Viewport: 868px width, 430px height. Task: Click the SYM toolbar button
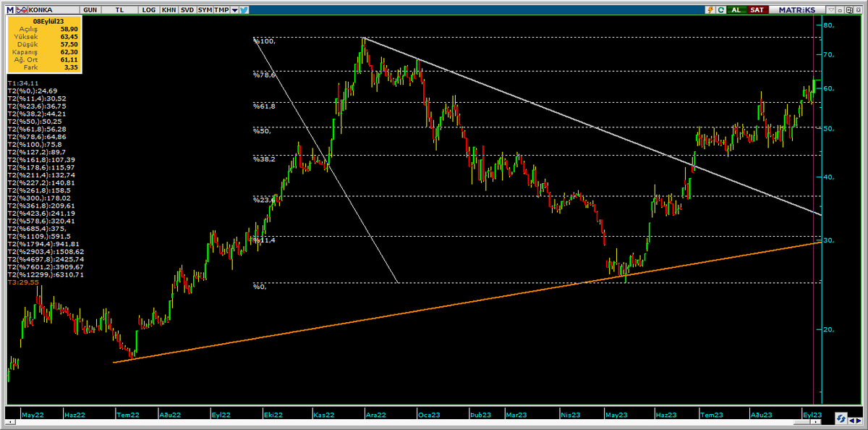click(x=205, y=10)
